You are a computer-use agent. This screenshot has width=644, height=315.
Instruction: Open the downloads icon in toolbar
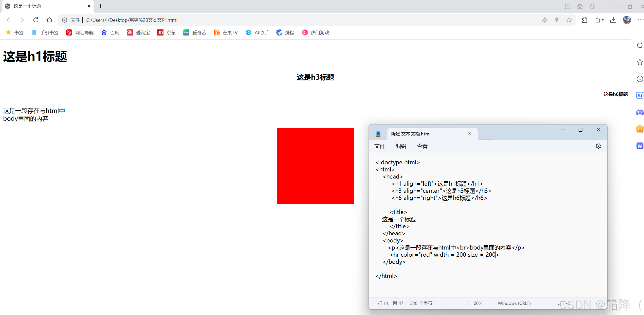pyautogui.click(x=613, y=20)
